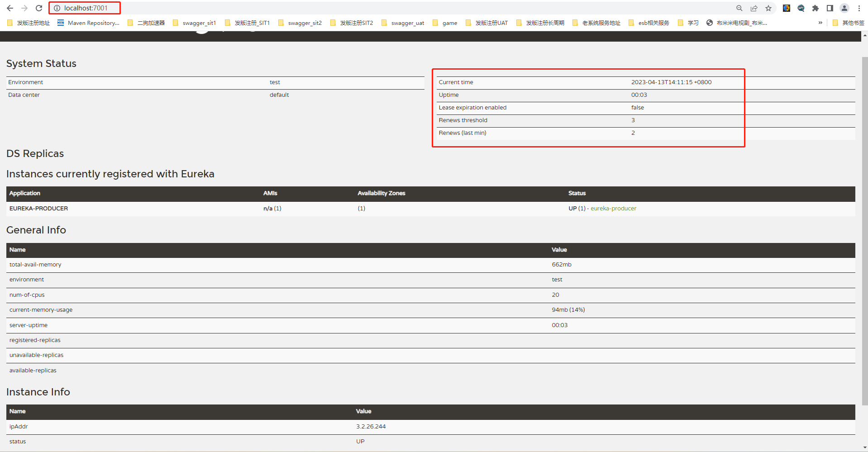868x452 pixels.
Task: Open the site information icon
Action: (x=57, y=8)
